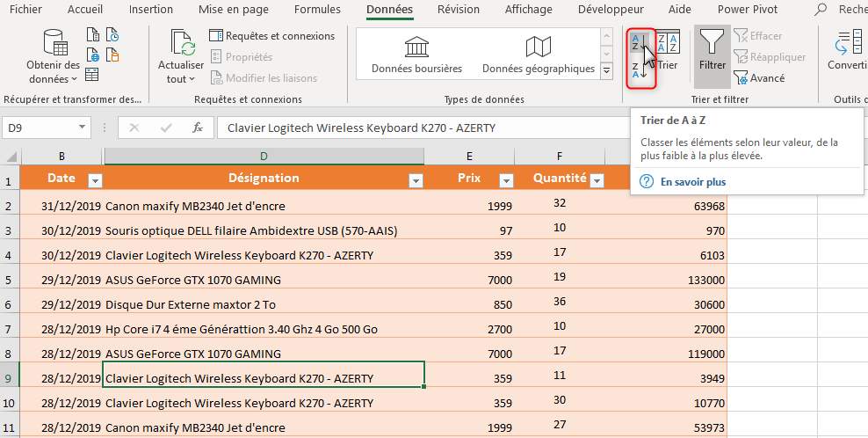Switch to the Accueil tab
868x438 pixels.
pyautogui.click(x=85, y=10)
